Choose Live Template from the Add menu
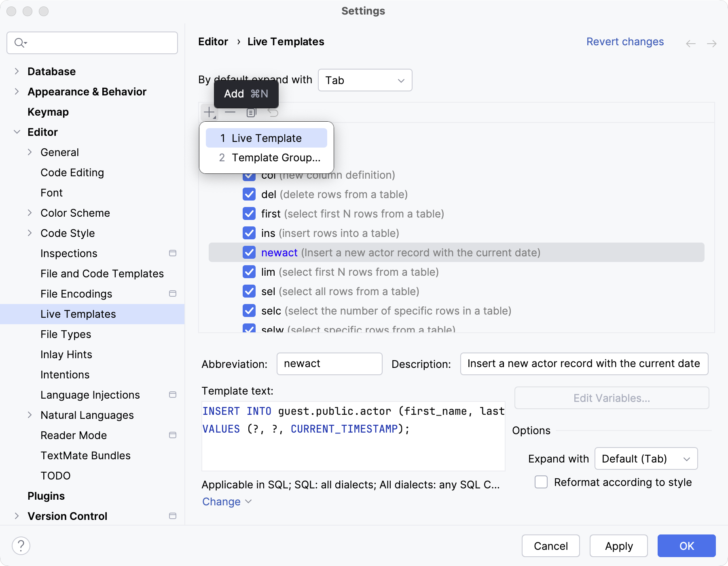This screenshot has width=728, height=566. point(266,138)
